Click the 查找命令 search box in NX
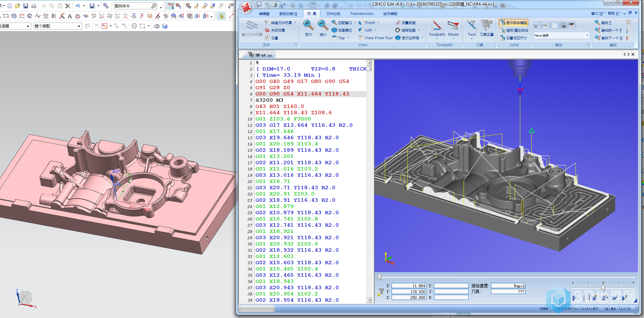The height and width of the screenshot is (318, 644). (x=136, y=6)
